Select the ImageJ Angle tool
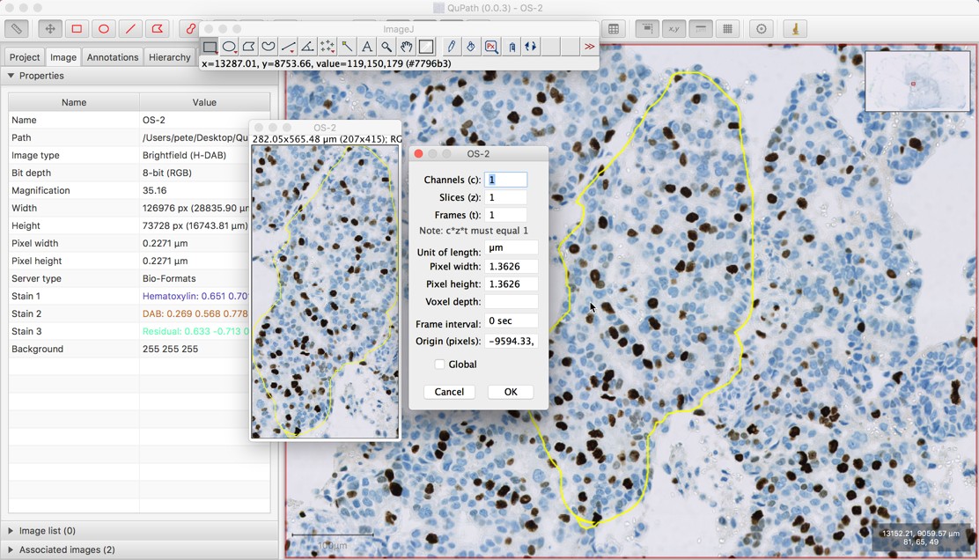This screenshot has width=979, height=560. 307,47
